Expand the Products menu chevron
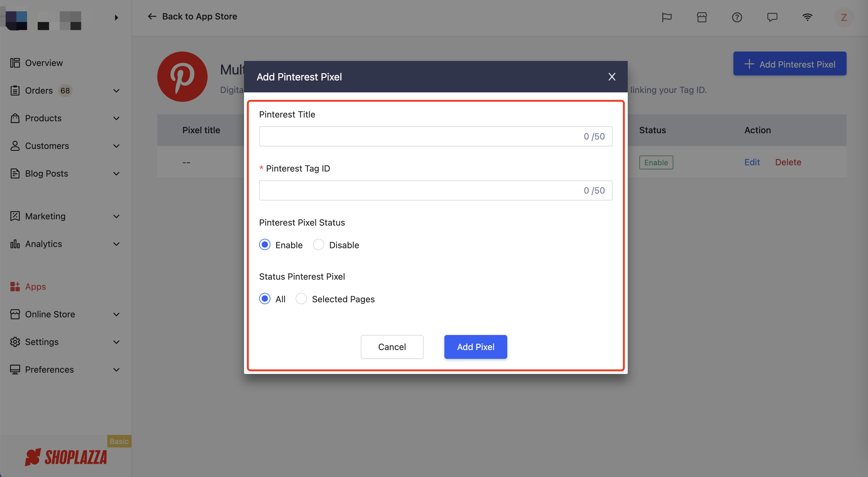 (x=116, y=118)
